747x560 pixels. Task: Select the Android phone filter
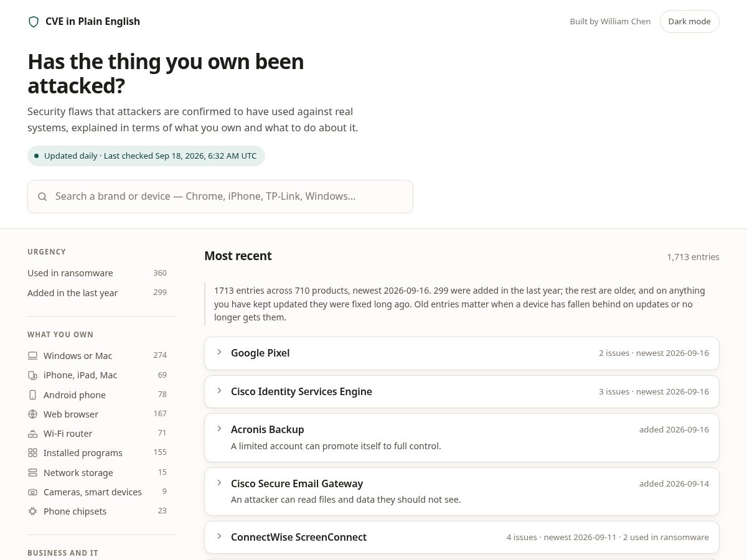97,395
